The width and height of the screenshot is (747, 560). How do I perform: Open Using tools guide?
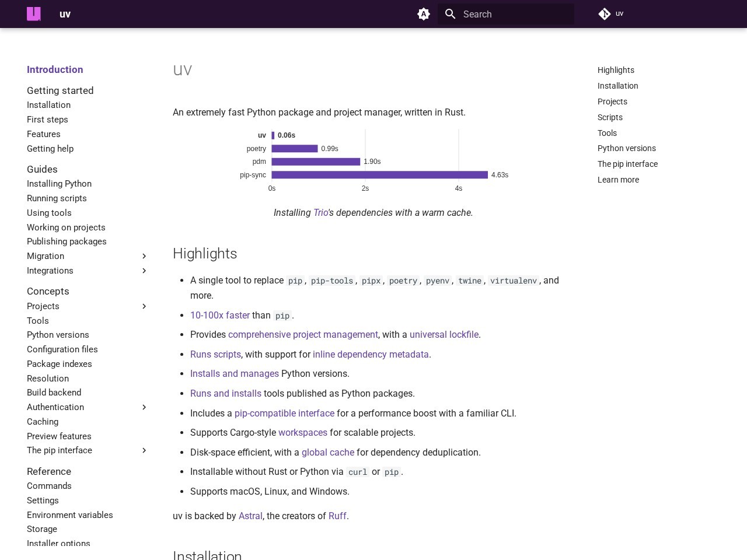coord(49,213)
